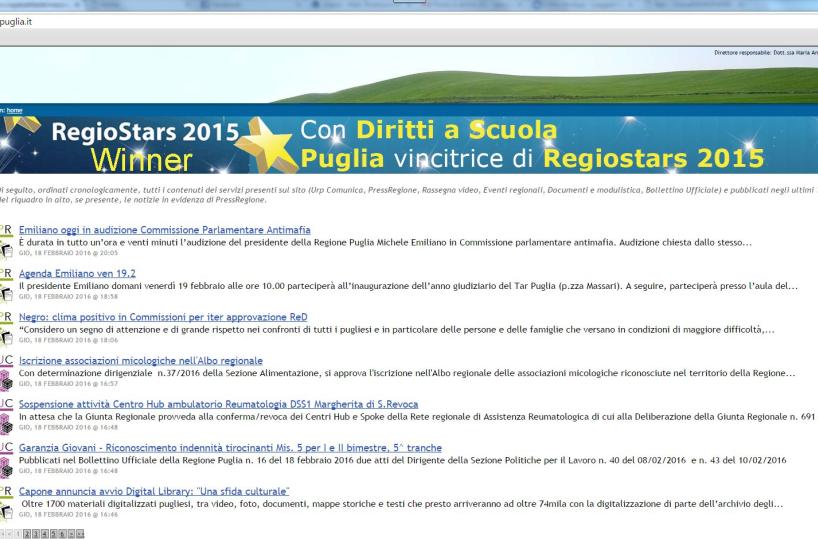The height and width of the screenshot is (539, 818).
Task: Click the timestamp 'GIO, 18 FEBBRAIO 2016 @ 16:57'
Action: pos(68,384)
